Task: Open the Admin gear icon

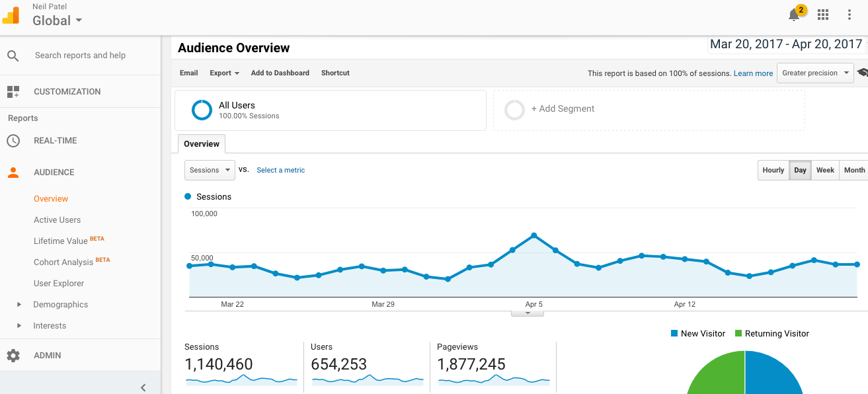Action: tap(13, 355)
